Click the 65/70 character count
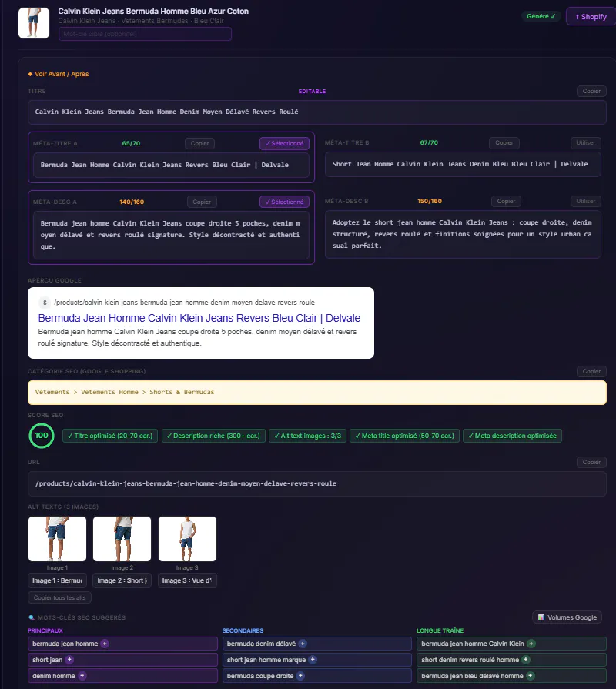 point(131,143)
